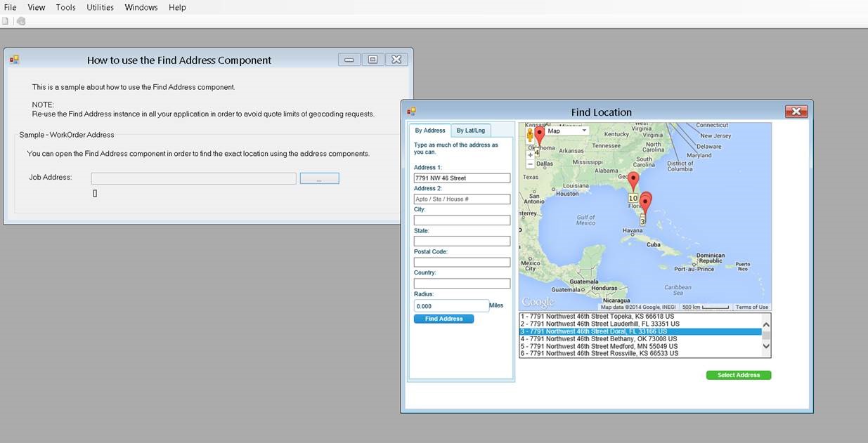Screen dimensions: 868x443
Task: Click the Google logo on the map
Action: click(538, 303)
